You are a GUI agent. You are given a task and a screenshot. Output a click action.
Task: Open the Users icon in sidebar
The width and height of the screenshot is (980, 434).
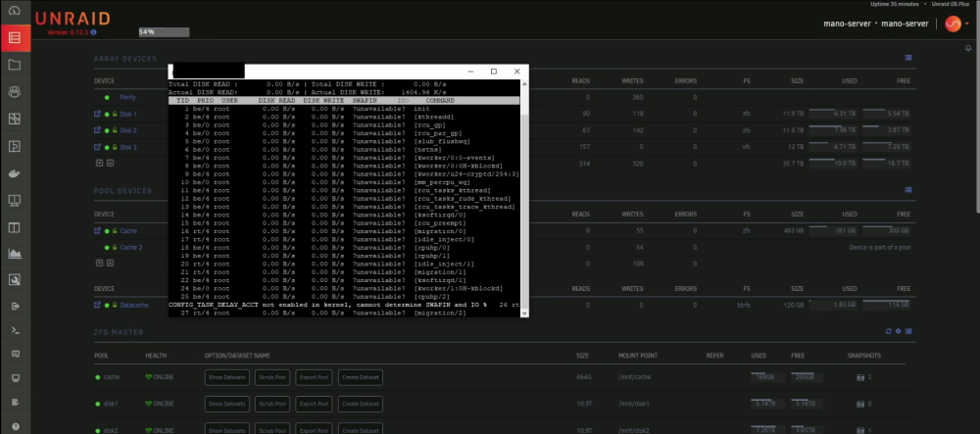click(x=15, y=91)
